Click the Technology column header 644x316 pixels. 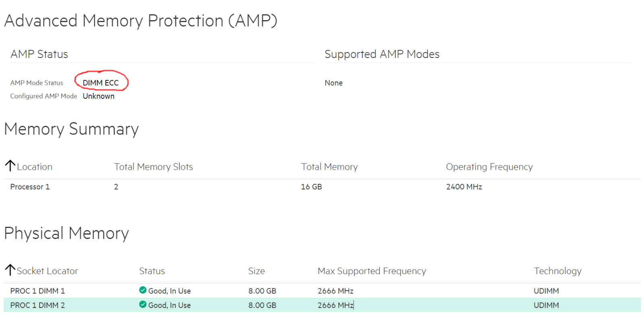coord(557,271)
